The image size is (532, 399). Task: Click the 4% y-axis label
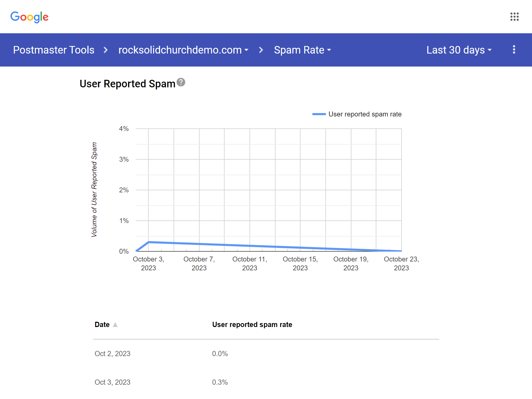pos(124,129)
